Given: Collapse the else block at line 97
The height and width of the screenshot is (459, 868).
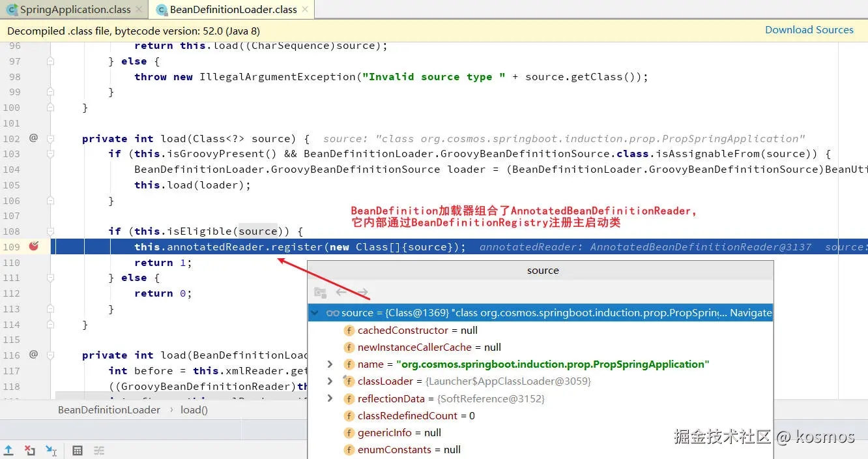Looking at the screenshot, I should click(x=50, y=61).
